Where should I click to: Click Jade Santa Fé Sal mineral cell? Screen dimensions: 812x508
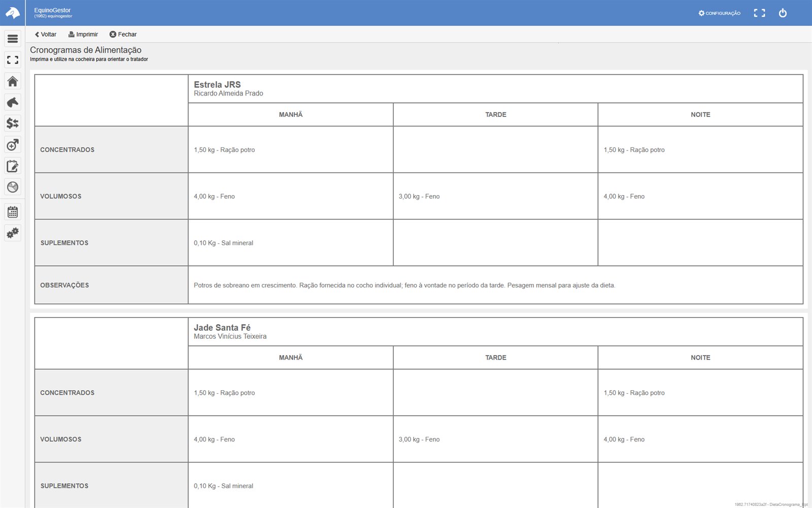click(x=291, y=486)
